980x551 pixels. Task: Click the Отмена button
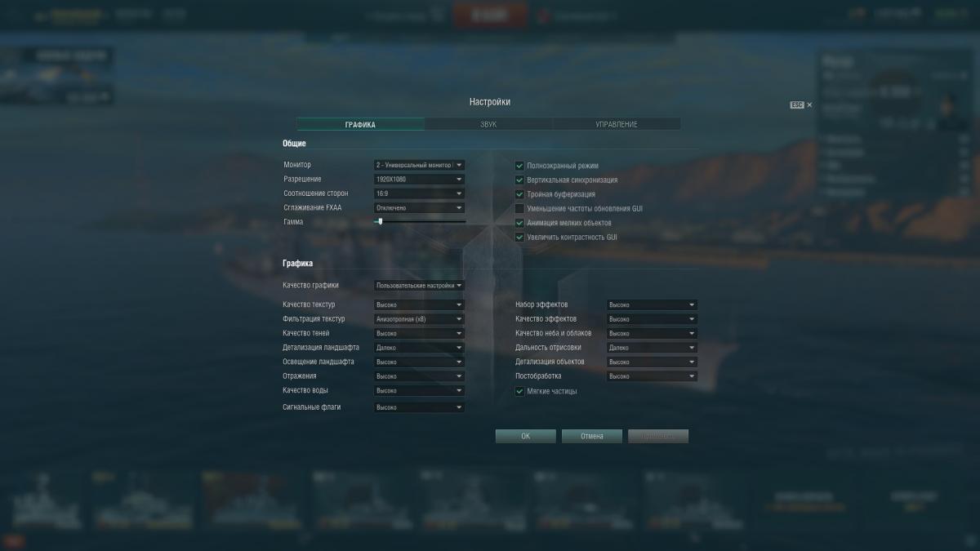[592, 436]
